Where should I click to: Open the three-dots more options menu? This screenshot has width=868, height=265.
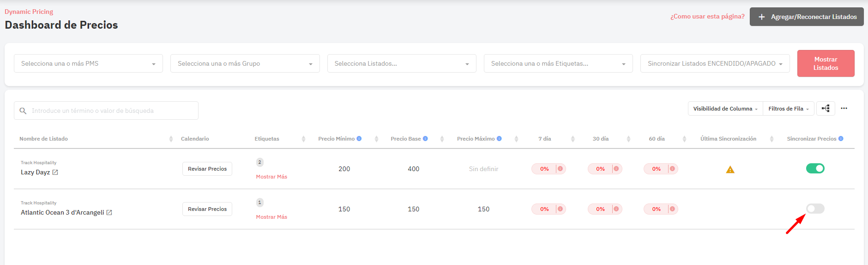click(x=844, y=108)
